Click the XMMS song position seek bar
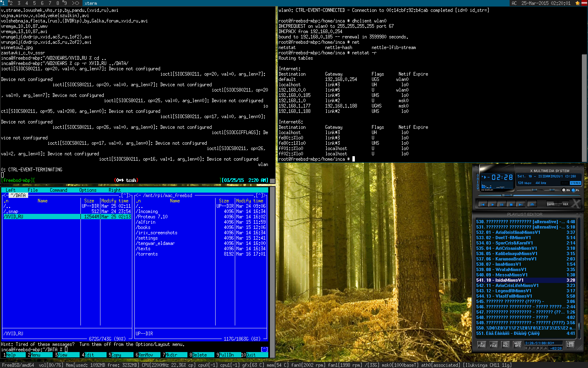The width and height of the screenshot is (588, 368). pyautogui.click(x=529, y=195)
